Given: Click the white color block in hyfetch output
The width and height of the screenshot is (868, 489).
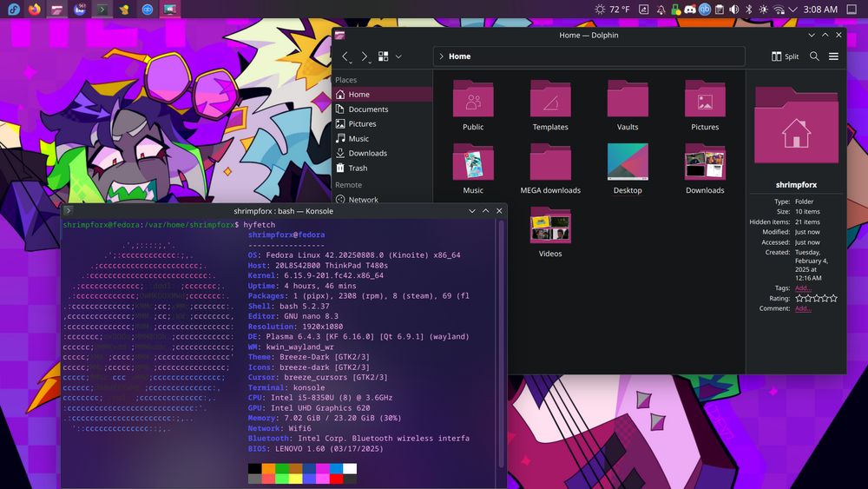Looking at the screenshot, I should 350,468.
